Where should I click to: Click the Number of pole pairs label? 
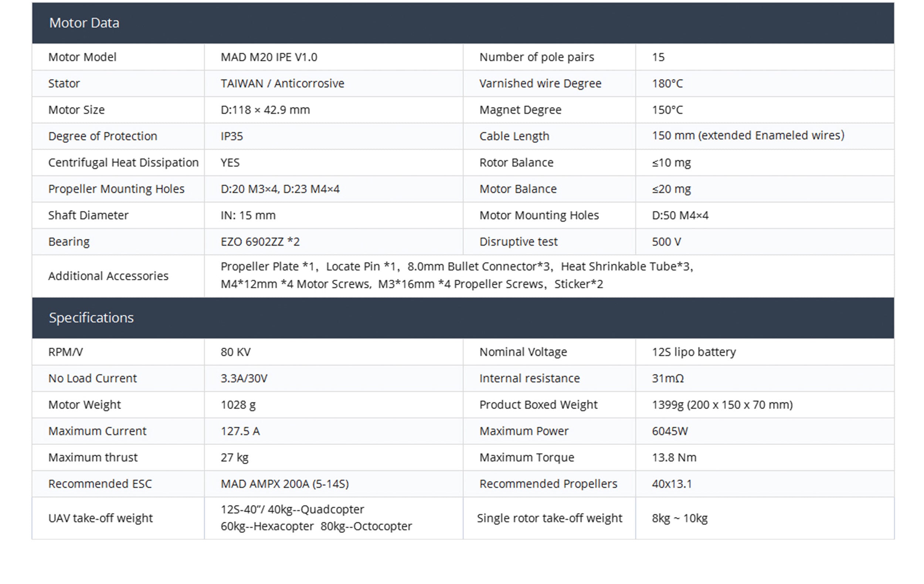tap(536, 57)
